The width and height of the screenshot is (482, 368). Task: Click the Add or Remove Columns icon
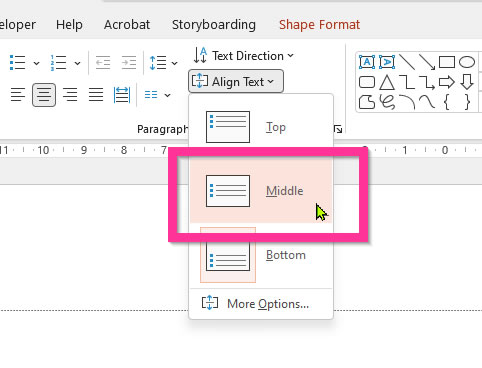coord(151,95)
